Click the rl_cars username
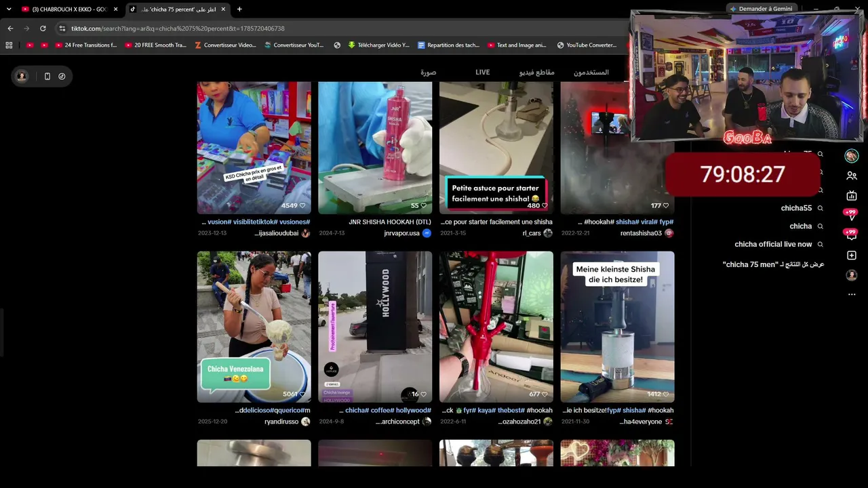 [x=532, y=233]
